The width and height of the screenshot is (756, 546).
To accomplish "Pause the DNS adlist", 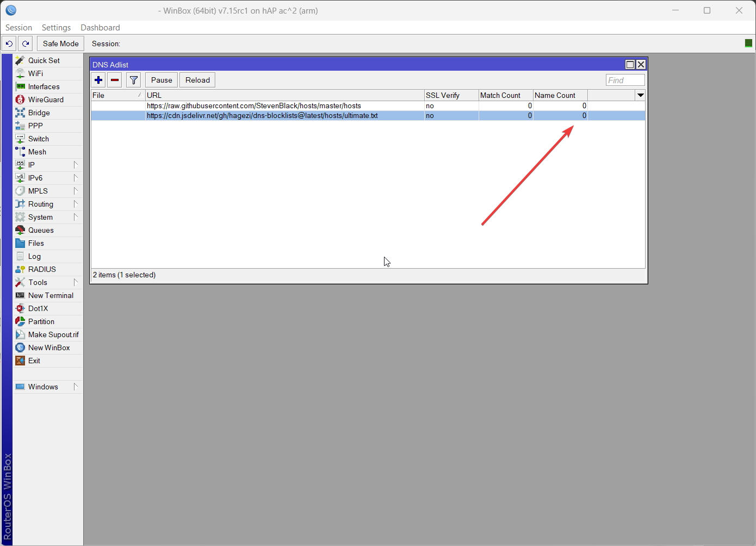I will pos(162,80).
